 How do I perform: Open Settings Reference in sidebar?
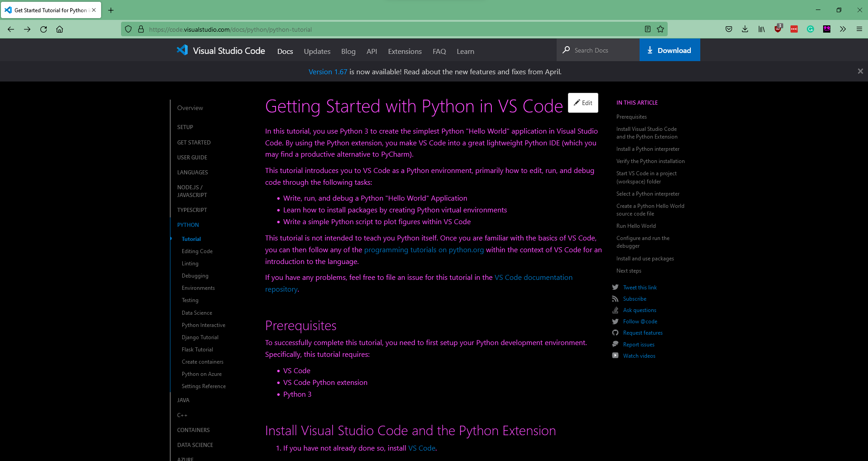tap(204, 386)
